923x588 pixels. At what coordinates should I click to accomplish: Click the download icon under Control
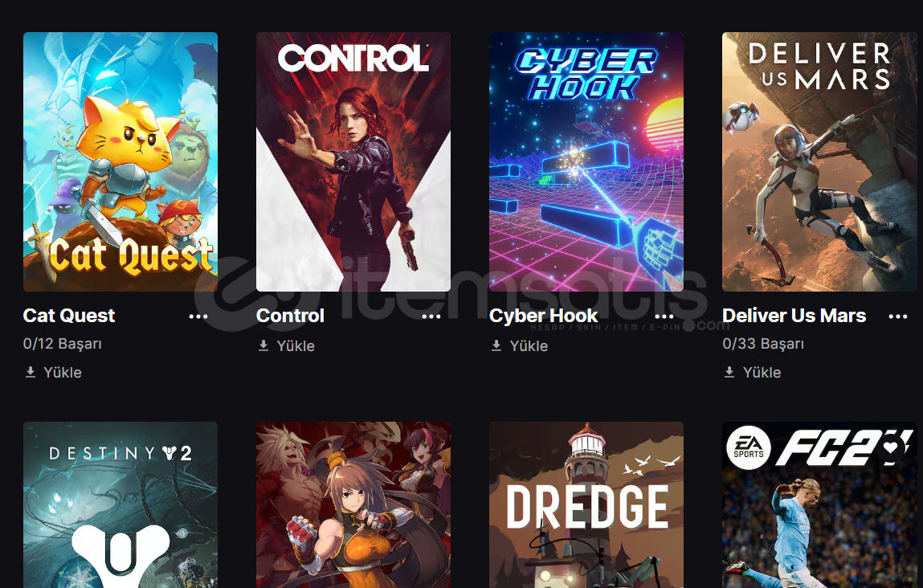263,345
